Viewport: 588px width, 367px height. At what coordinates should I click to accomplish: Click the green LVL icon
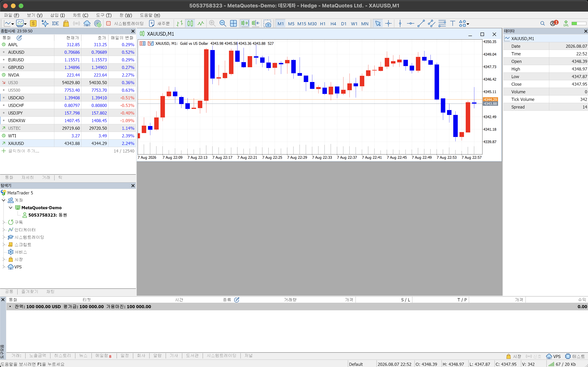tap(566, 24)
